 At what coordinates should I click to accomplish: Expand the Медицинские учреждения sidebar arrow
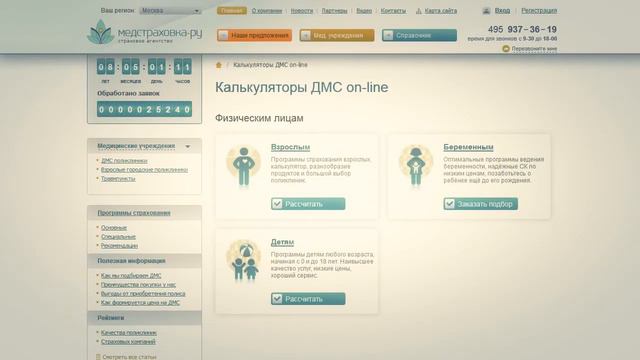(x=188, y=147)
